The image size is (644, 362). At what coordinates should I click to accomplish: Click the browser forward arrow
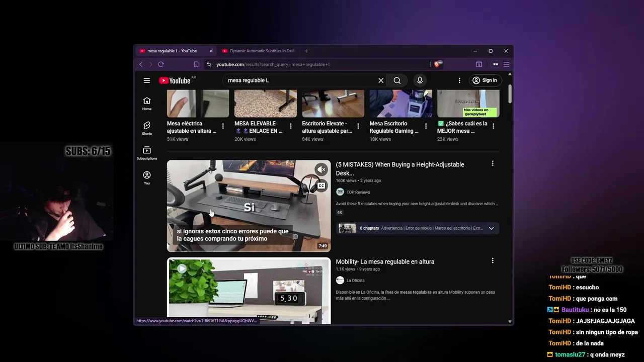coord(150,64)
